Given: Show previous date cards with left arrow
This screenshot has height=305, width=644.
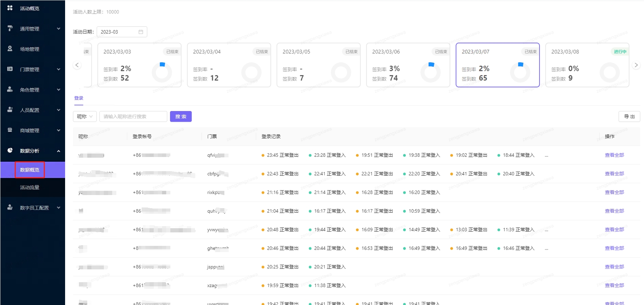Looking at the screenshot, I should [x=77, y=65].
